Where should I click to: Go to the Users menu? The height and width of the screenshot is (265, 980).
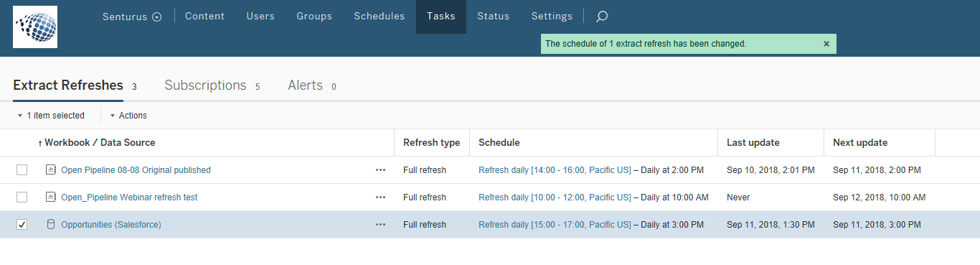260,16
